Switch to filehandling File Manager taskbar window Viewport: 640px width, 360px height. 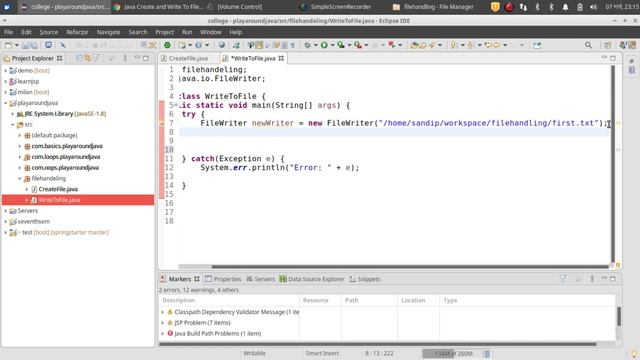(433, 7)
